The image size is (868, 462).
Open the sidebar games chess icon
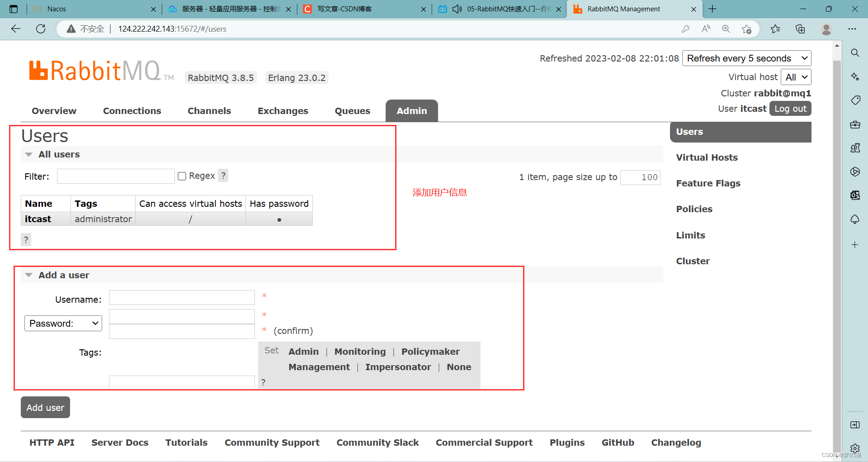(x=855, y=148)
